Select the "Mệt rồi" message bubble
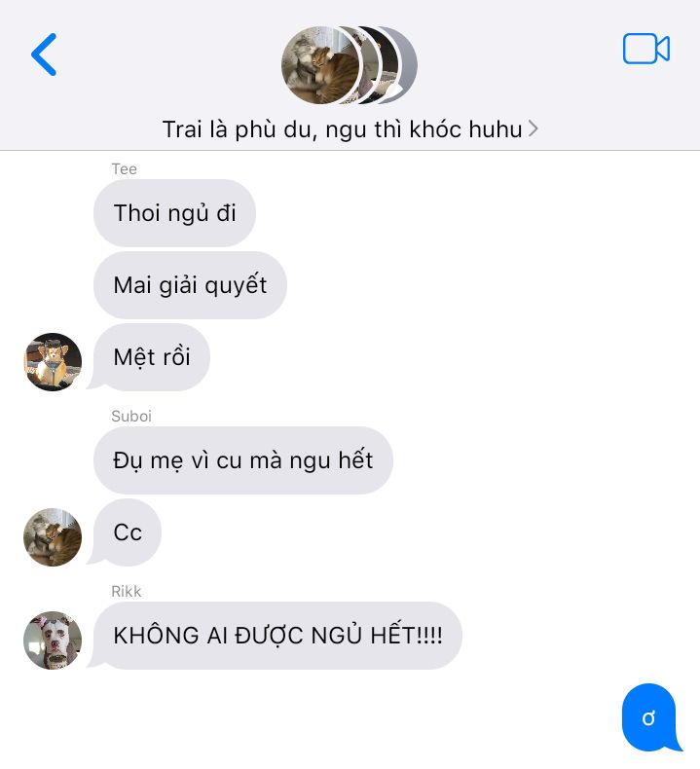Viewport: 700px width, 769px height. coord(152,357)
